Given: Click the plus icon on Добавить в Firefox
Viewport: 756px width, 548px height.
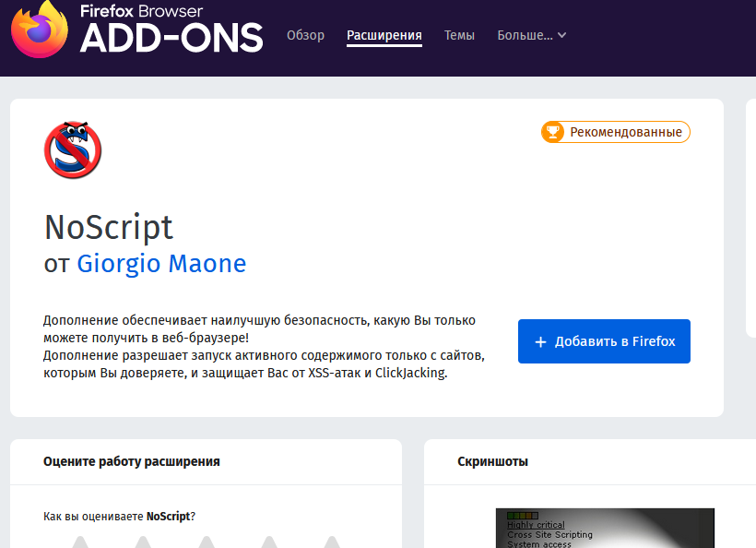Looking at the screenshot, I should (x=540, y=342).
